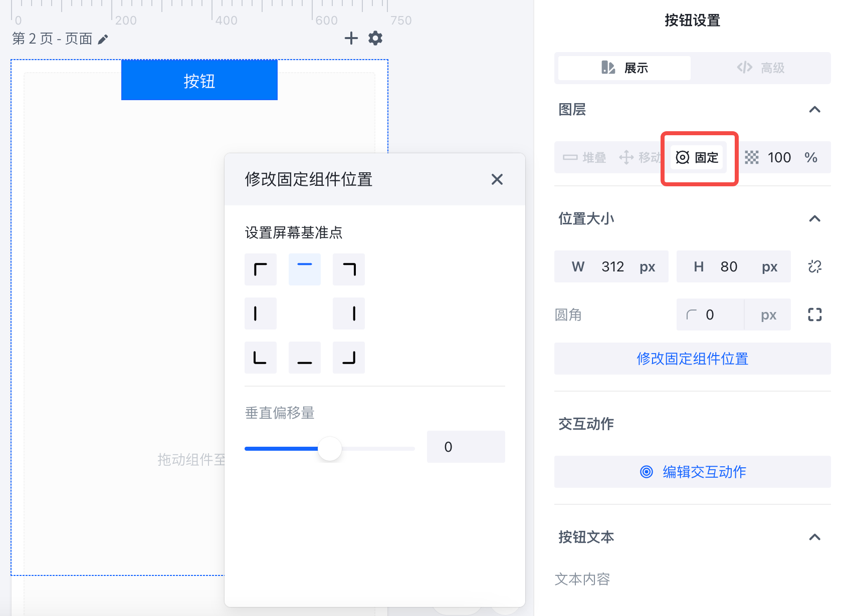The height and width of the screenshot is (616, 850).
Task: Click the pencil icon to rename page
Action: (x=103, y=40)
